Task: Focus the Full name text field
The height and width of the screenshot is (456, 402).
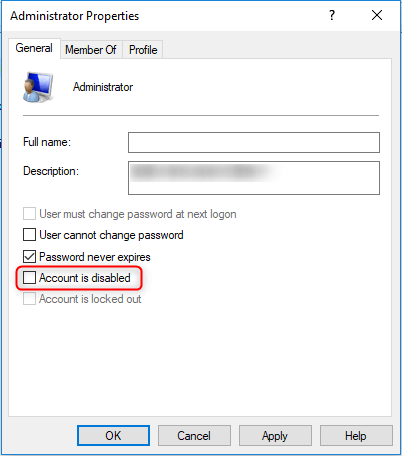Action: pyautogui.click(x=254, y=142)
